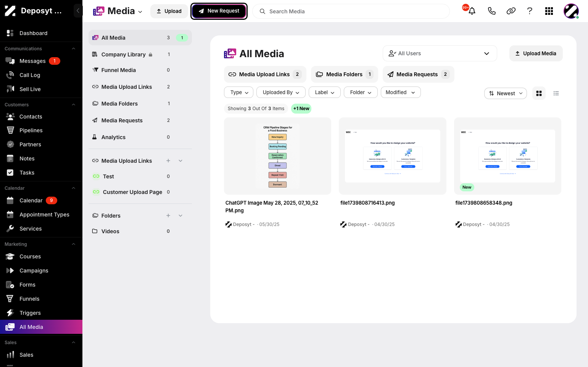Switch to grid view layout
588x367 pixels.
[539, 93]
